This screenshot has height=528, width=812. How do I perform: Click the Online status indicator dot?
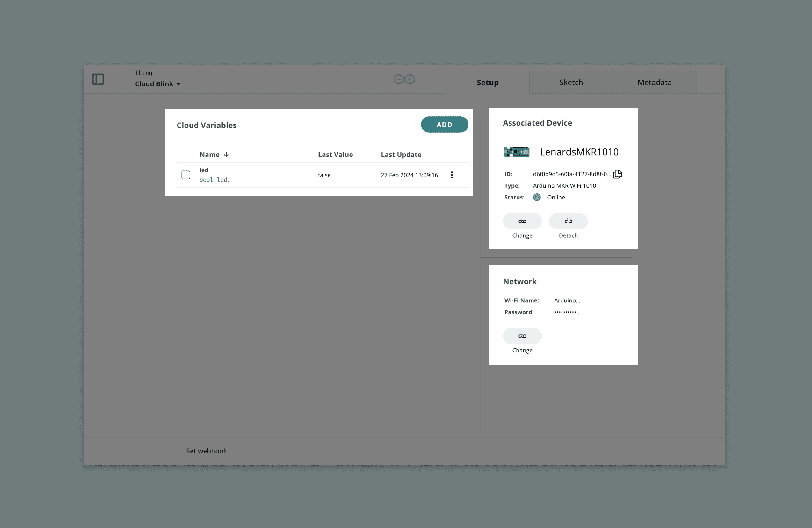537,197
